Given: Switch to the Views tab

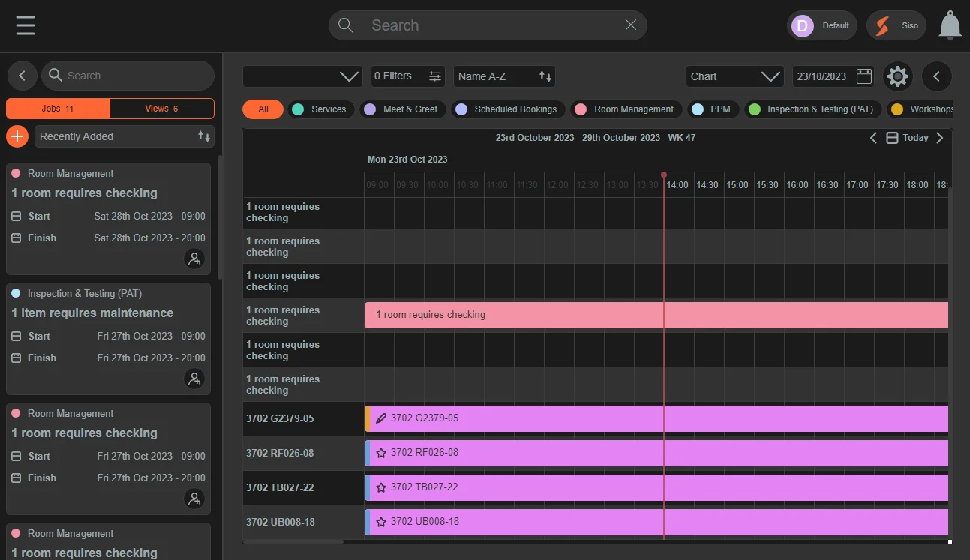Looking at the screenshot, I should click(161, 109).
